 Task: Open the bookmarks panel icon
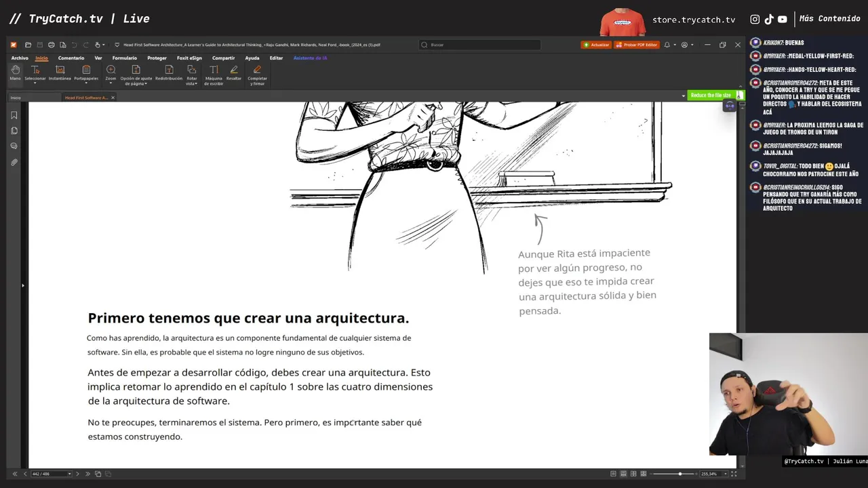pyautogui.click(x=14, y=115)
